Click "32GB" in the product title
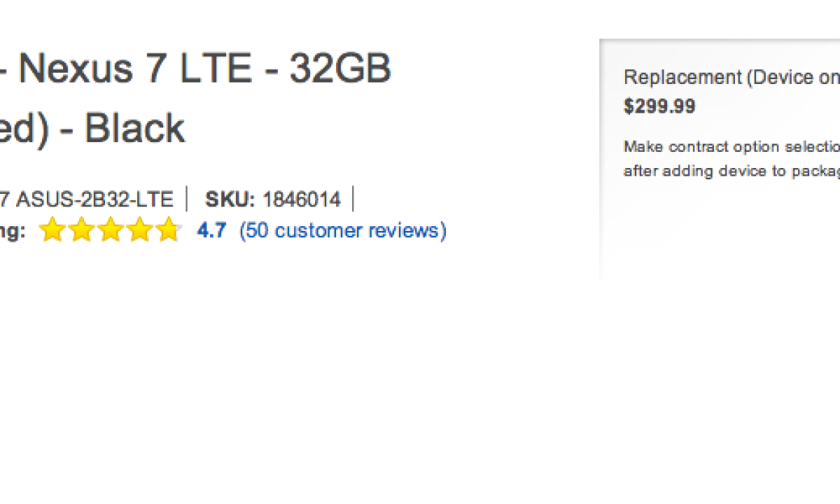Image resolution: width=840 pixels, height=504 pixels. (x=340, y=70)
